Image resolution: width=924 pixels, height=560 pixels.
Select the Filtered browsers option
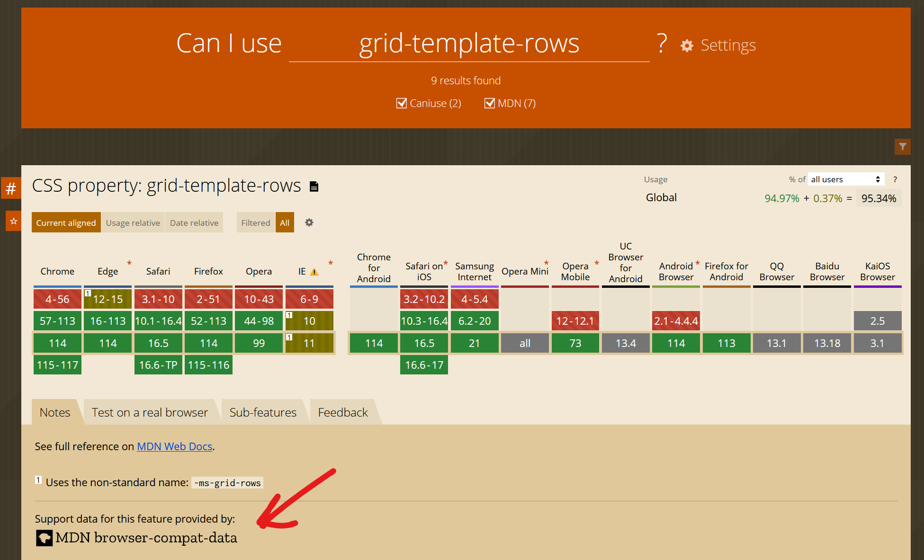click(x=255, y=222)
